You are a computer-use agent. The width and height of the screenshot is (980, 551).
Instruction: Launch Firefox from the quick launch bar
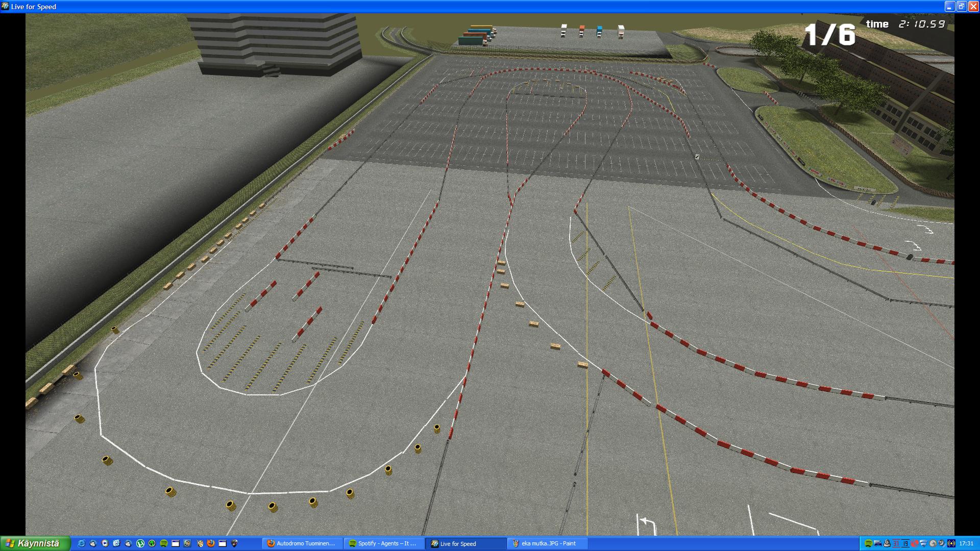211,544
